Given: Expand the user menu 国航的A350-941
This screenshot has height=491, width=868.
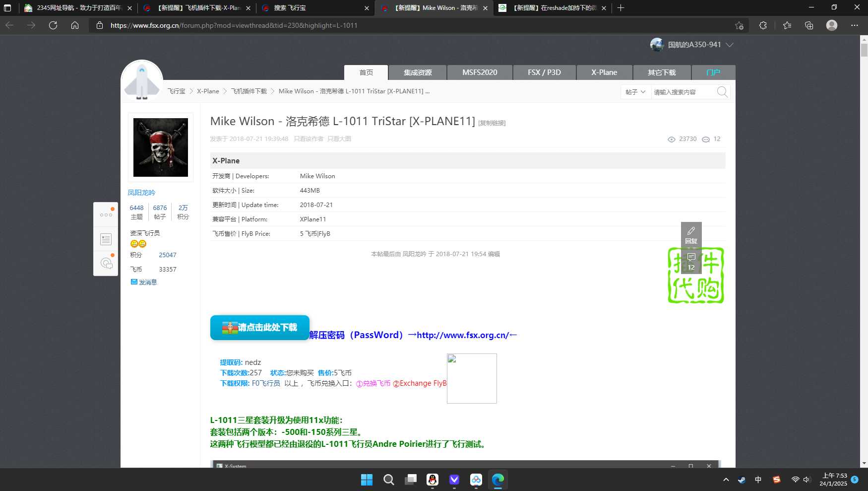Looking at the screenshot, I should tap(692, 45).
